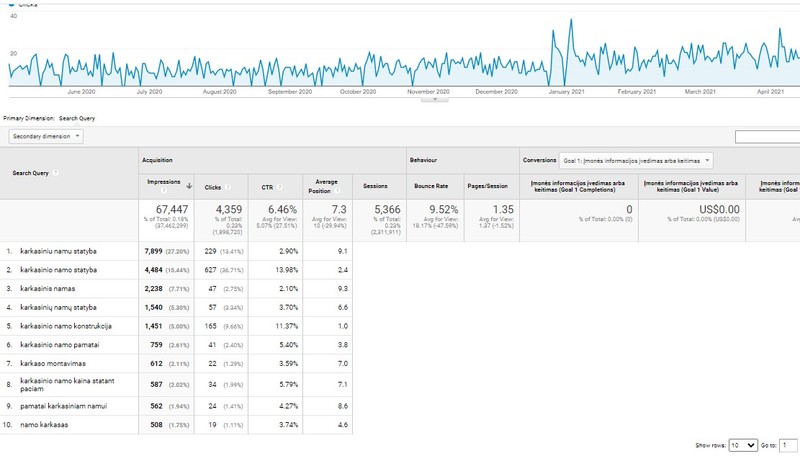Click the June 2020 label on chart
This screenshot has height=456, width=800.
pyautogui.click(x=81, y=92)
